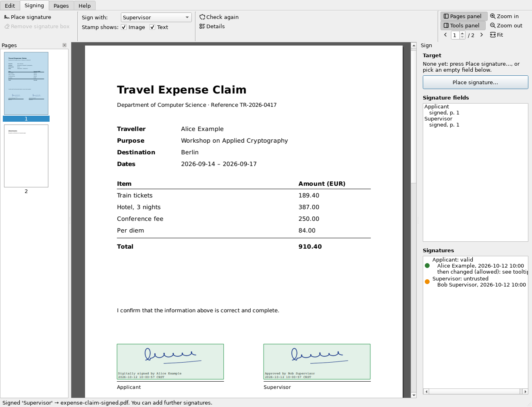Zoom out of the document

coord(506,25)
